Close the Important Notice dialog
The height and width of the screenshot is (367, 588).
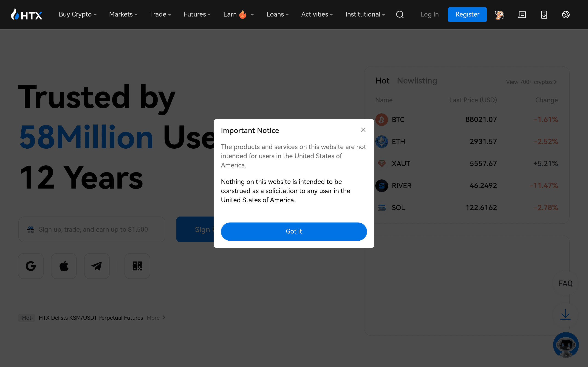click(x=363, y=130)
